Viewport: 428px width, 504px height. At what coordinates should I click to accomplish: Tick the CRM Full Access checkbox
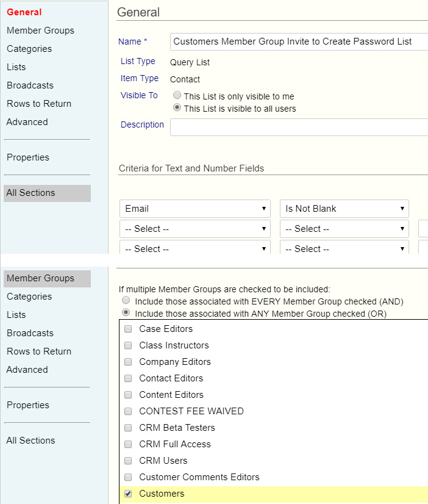point(128,444)
